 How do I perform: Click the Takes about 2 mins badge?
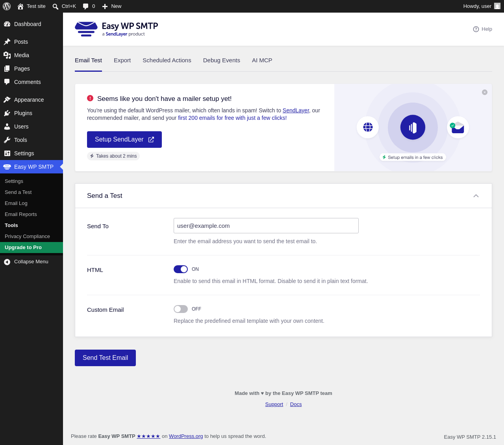113,156
